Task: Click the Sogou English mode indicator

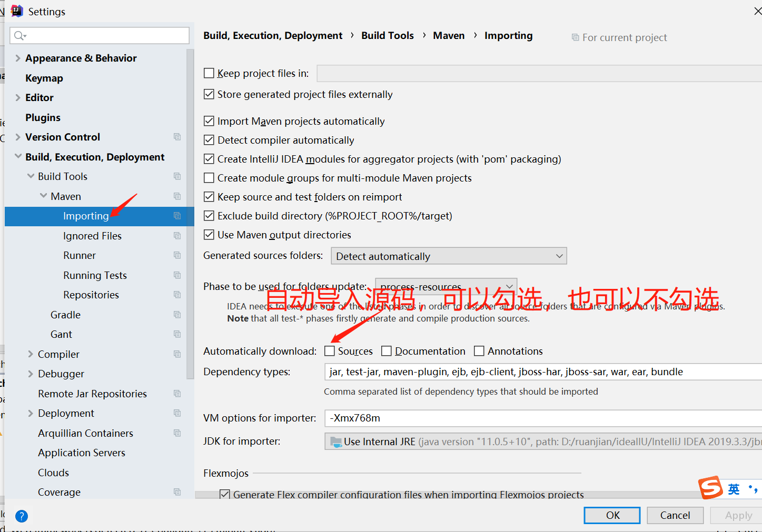Action: click(x=734, y=489)
